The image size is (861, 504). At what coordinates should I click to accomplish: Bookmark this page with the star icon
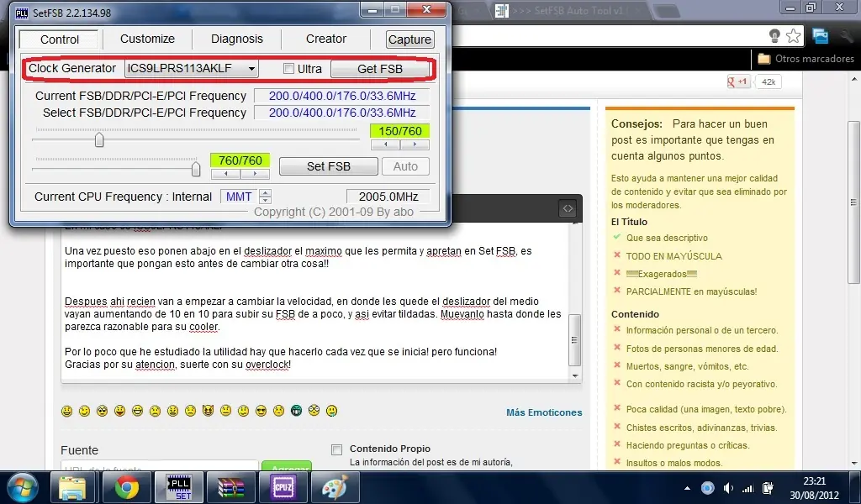click(793, 36)
